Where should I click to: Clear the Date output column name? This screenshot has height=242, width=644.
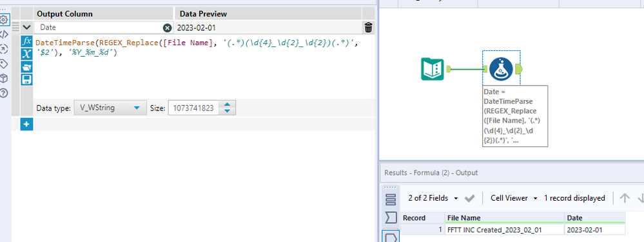167,28
